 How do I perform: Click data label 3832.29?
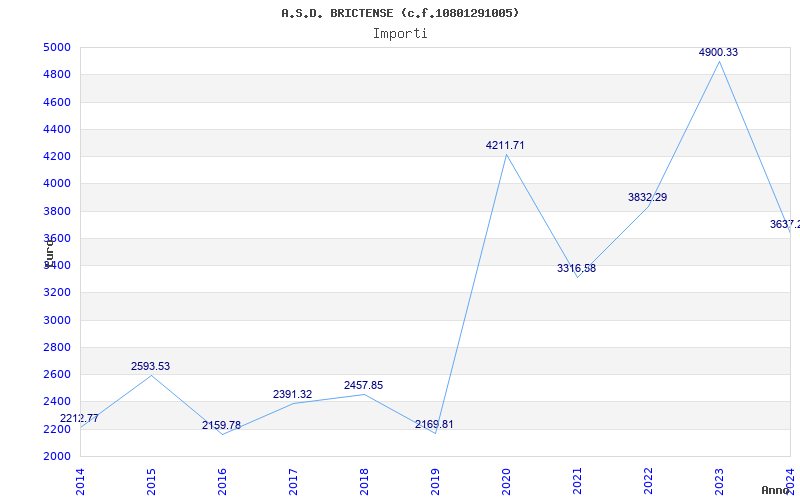[x=647, y=197]
